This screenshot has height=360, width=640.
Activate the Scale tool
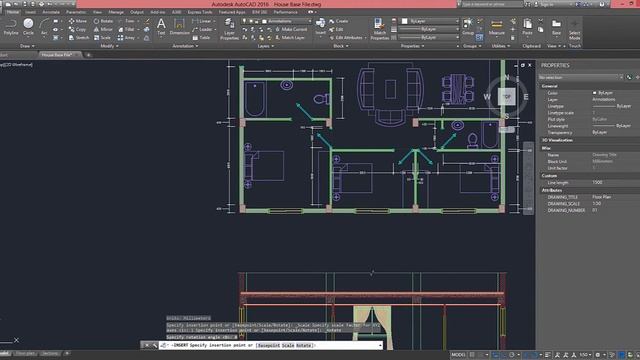102,38
